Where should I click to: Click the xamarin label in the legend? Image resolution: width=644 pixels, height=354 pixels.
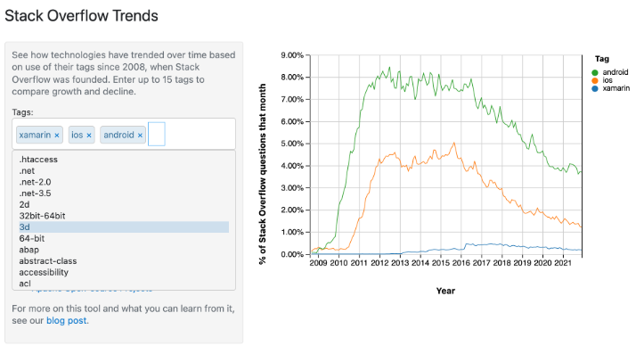(x=616, y=88)
